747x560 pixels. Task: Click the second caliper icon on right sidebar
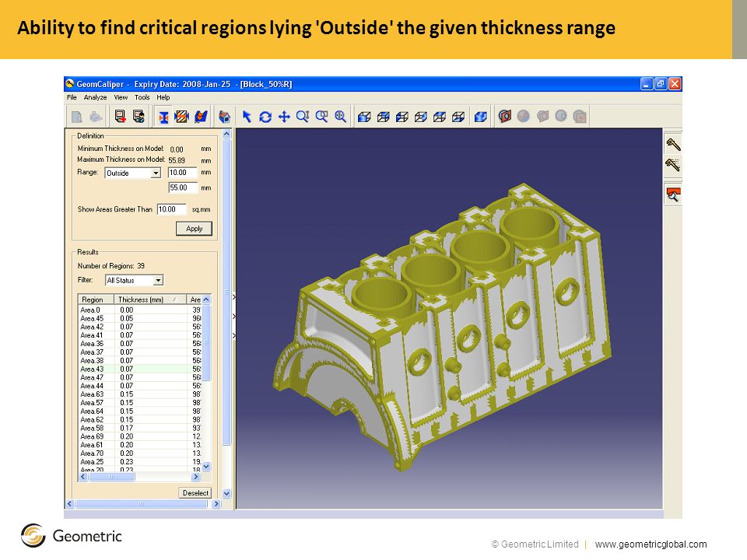tap(672, 165)
